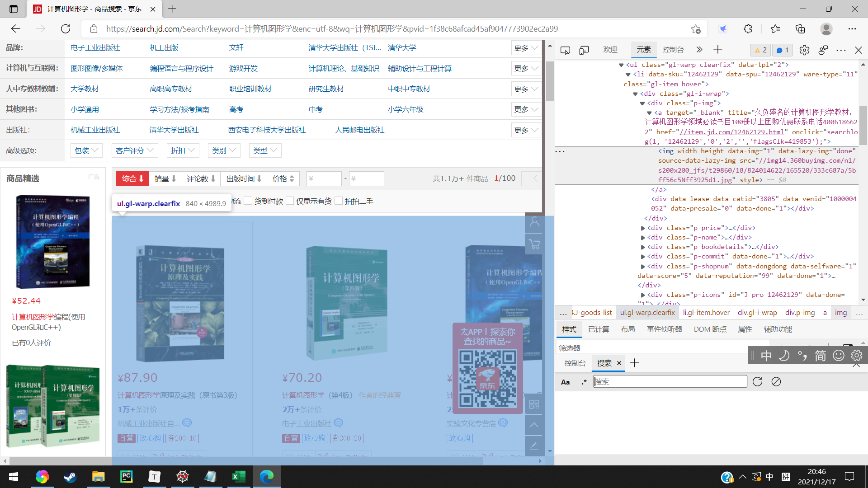Viewport: 868px width, 488px height.
Task: Click the messages count badge
Action: pyautogui.click(x=783, y=50)
